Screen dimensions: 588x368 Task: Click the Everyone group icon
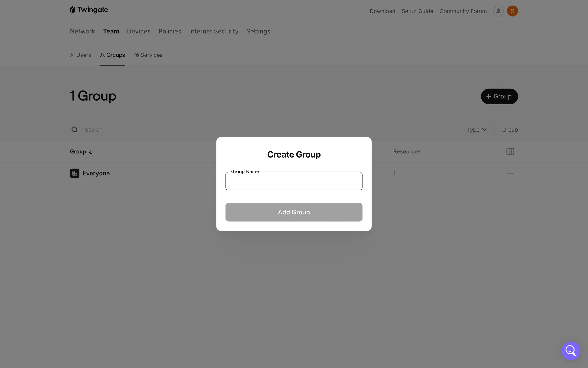click(x=74, y=173)
